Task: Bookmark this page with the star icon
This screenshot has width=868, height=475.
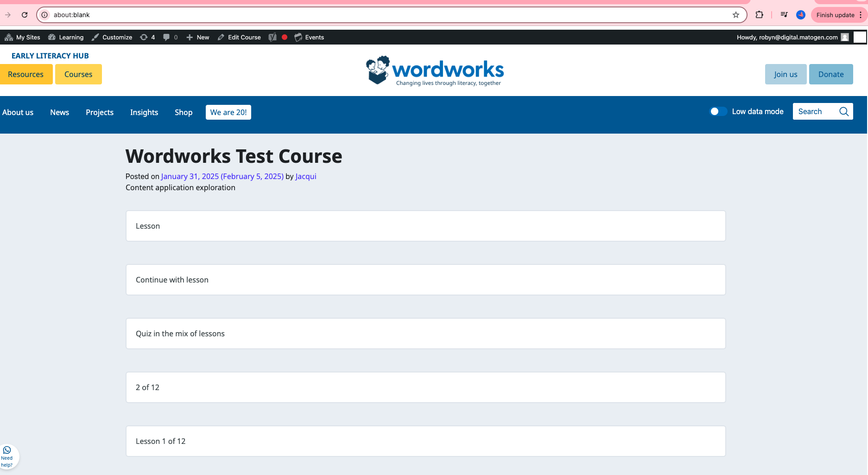Action: [x=736, y=15]
